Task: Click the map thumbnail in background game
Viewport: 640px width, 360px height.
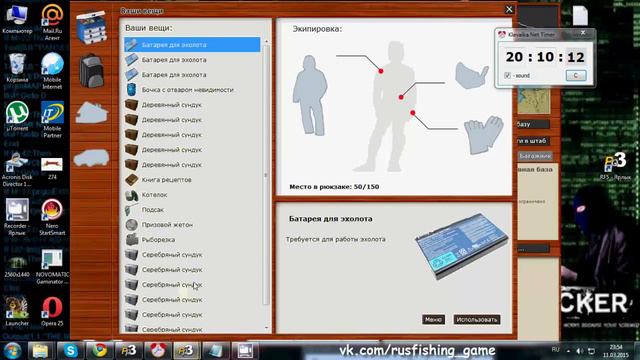Action: (534, 102)
